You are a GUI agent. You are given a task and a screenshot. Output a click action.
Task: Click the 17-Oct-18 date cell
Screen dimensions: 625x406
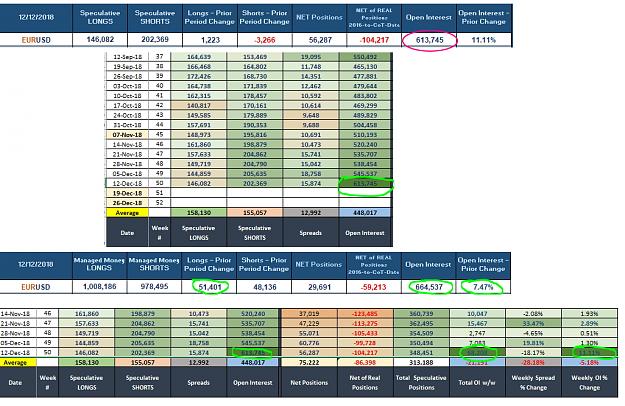[127, 106]
